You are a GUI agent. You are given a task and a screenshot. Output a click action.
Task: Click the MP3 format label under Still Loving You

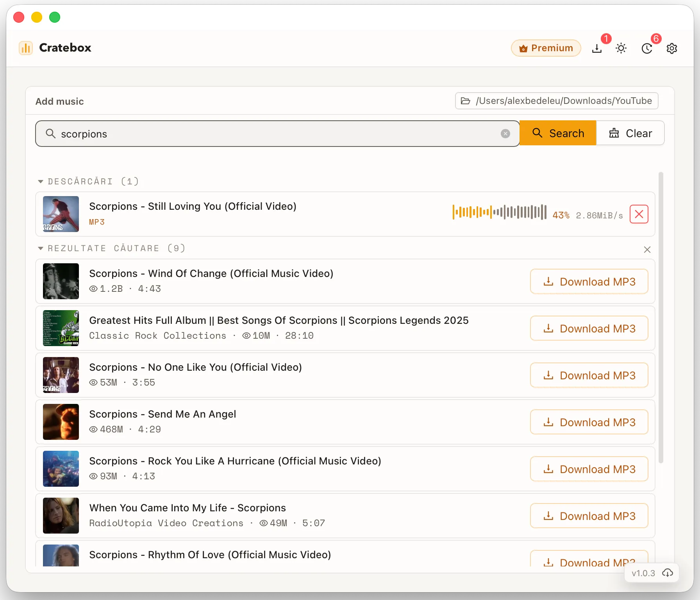(97, 222)
